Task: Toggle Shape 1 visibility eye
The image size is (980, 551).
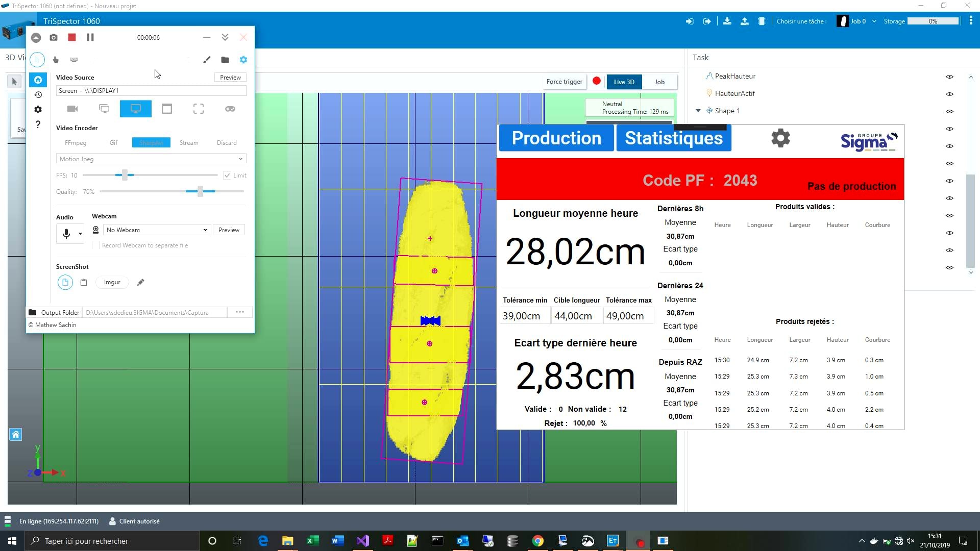Action: [949, 111]
